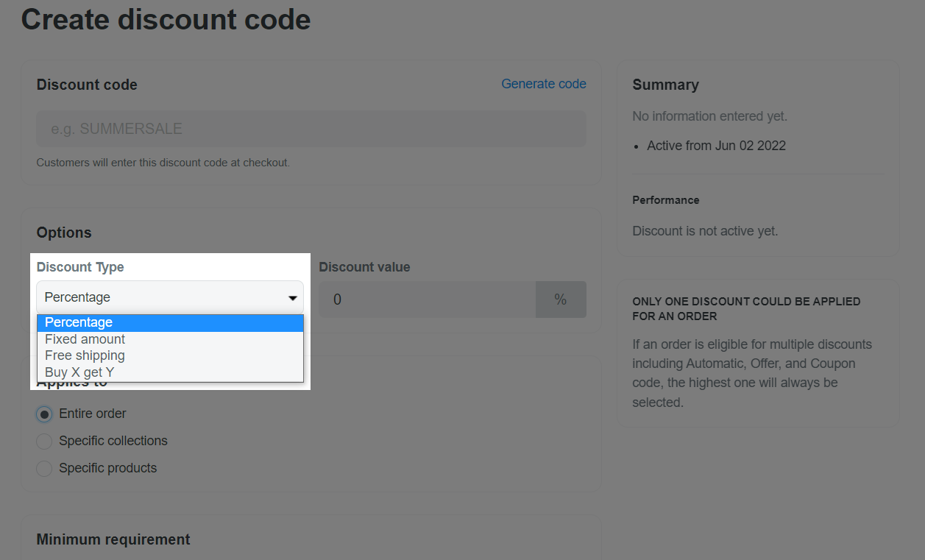Image resolution: width=925 pixels, height=560 pixels.
Task: Click 'No information entered yet.' text
Action: point(709,116)
